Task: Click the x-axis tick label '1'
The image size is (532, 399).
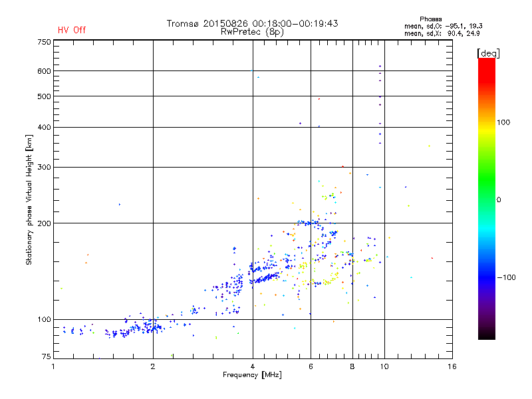Action: [53, 366]
